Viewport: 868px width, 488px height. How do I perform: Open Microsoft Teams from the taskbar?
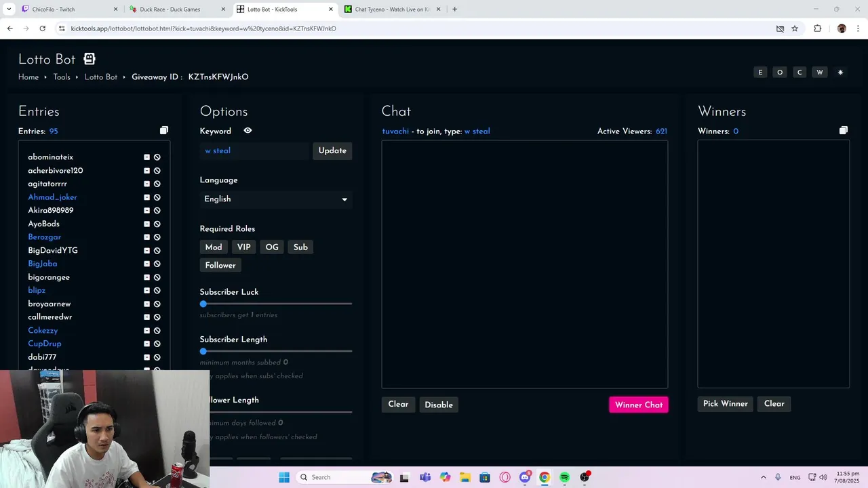(x=425, y=477)
